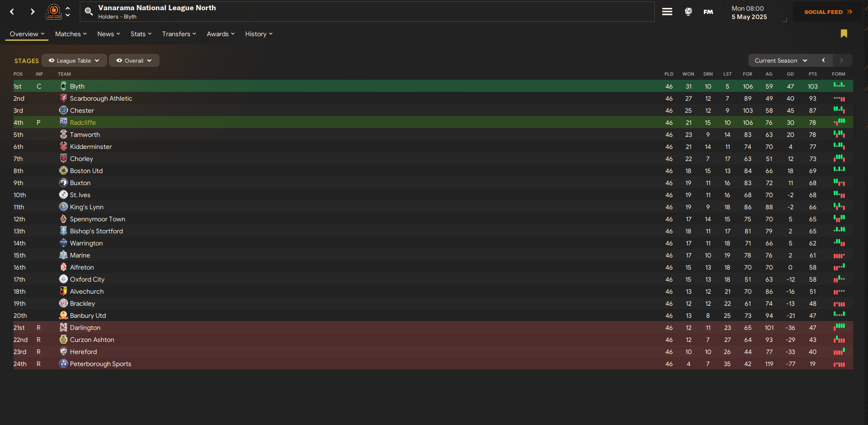Open the Social Feed panel
This screenshot has width=868, height=425.
point(828,12)
